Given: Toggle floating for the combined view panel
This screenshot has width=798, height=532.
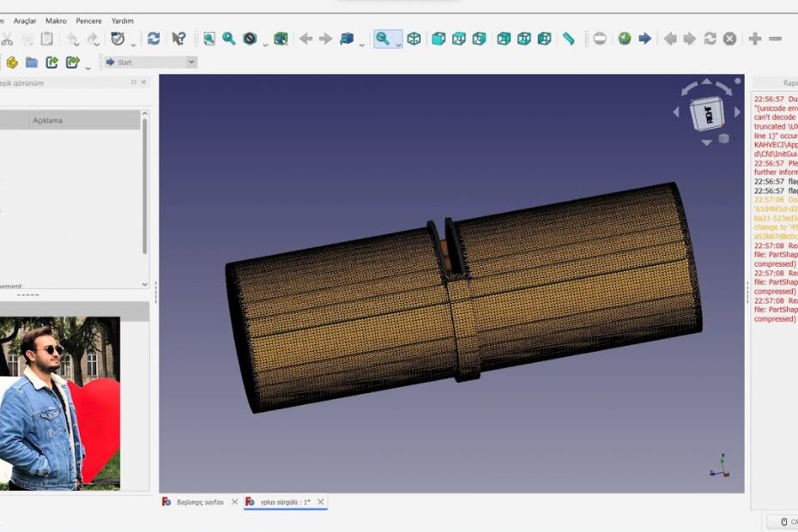Looking at the screenshot, I should tap(134, 82).
